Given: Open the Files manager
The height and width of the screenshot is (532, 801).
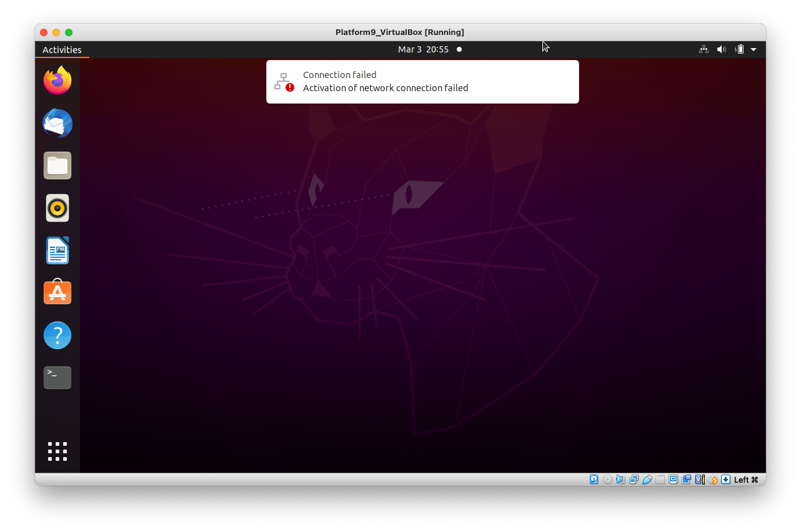Looking at the screenshot, I should (57, 165).
